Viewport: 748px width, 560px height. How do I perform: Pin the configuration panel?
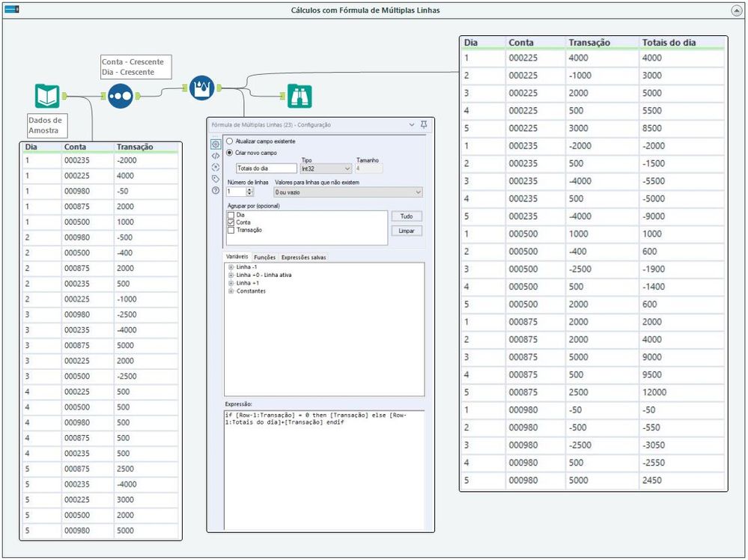425,125
